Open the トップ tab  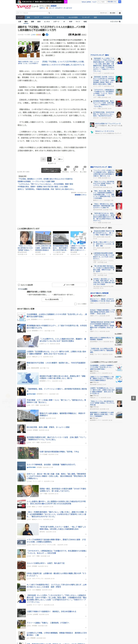(20, 17)
